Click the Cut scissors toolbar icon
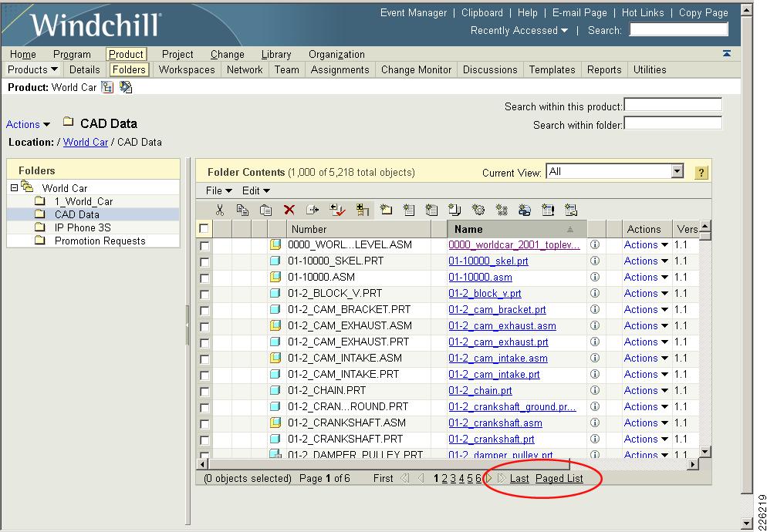This screenshot has width=767, height=532. coord(220,210)
